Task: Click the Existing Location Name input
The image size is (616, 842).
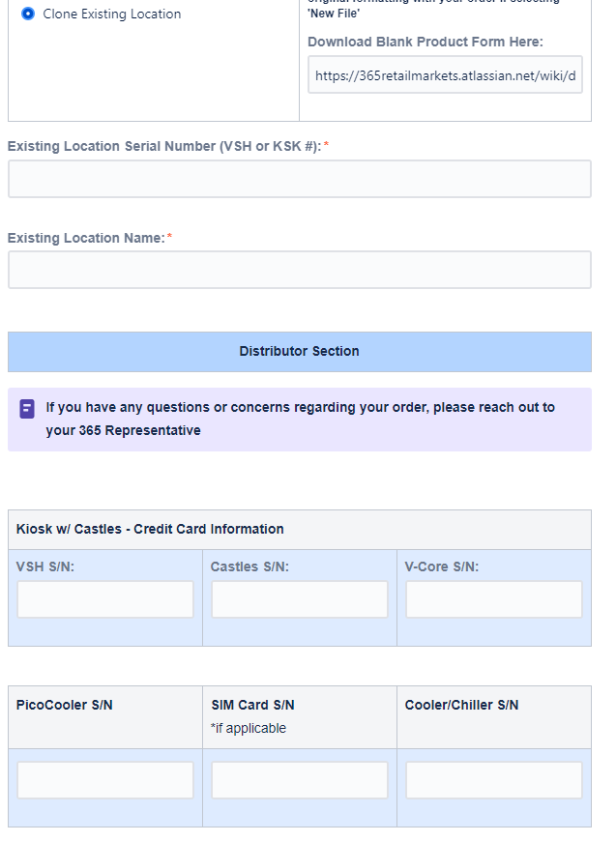Action: [x=300, y=270]
